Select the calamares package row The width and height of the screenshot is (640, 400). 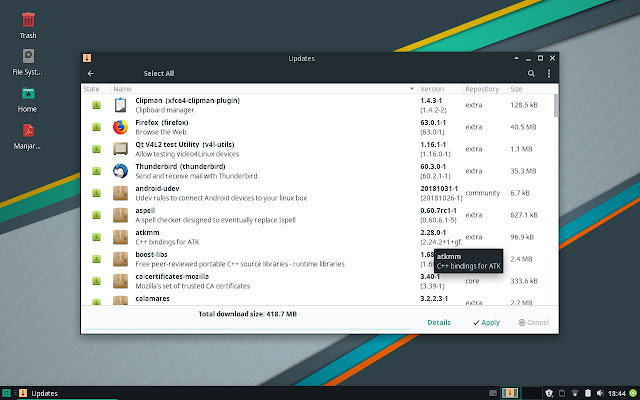pyautogui.click(x=318, y=300)
